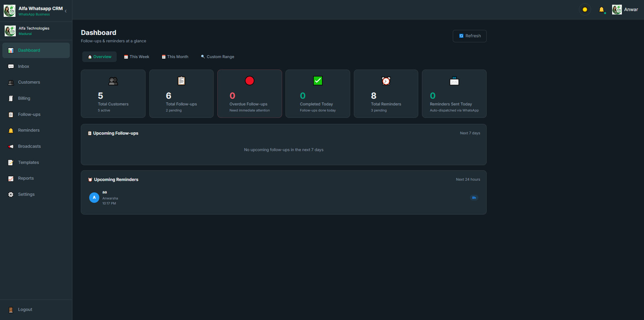Toggle the light/dark theme sun icon
Viewport: 644px width, 320px height.
coord(585,9)
